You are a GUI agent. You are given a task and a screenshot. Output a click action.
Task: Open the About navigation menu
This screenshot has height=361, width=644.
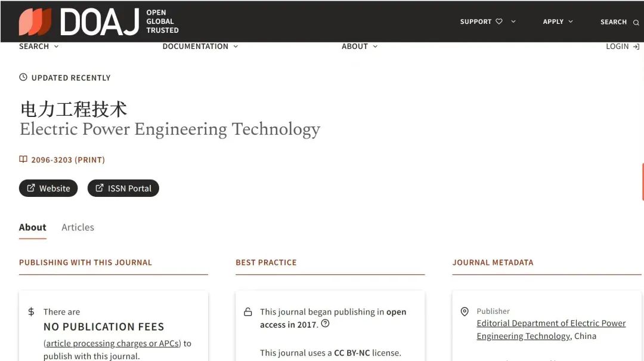coord(359,47)
